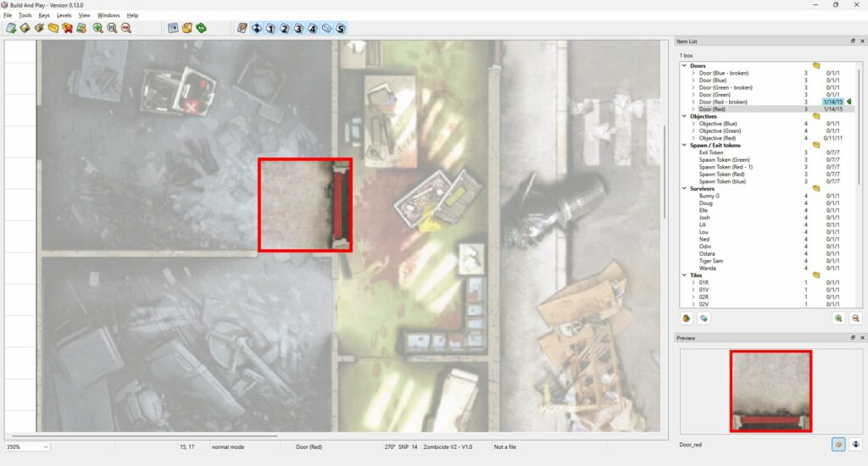Open the File menu
The image size is (868, 466).
point(8,15)
